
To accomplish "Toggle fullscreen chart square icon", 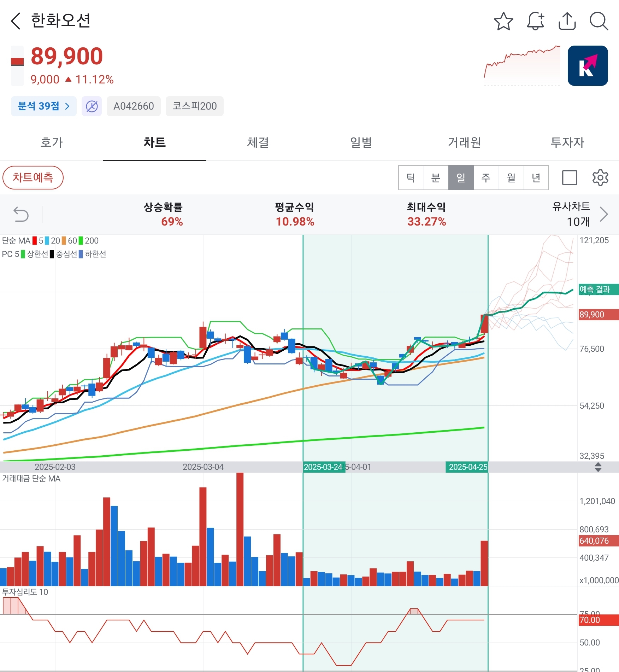I will [569, 177].
